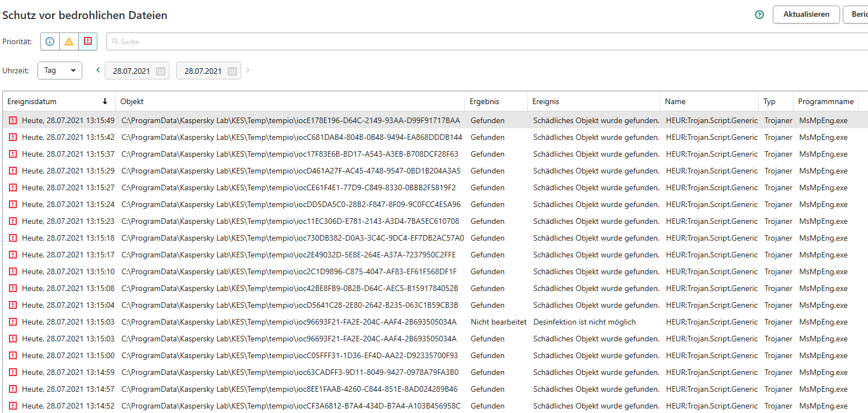Open calendar icon of end date field
Viewport: 868px width, 413px height.
(232, 71)
